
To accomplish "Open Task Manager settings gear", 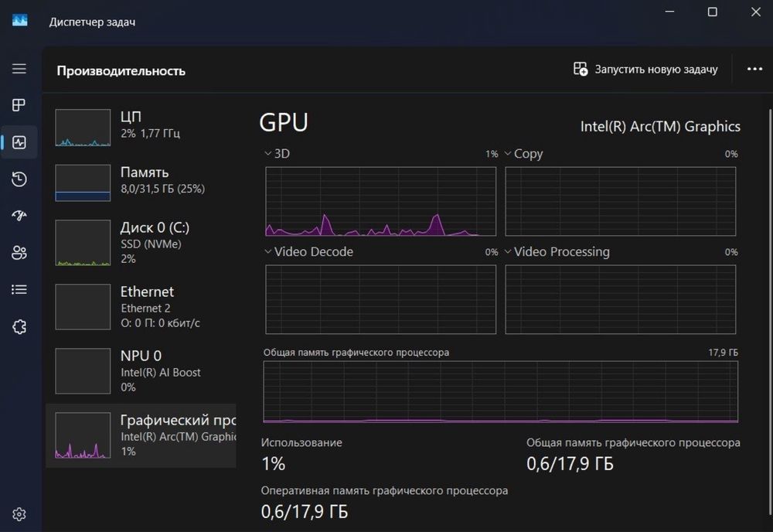I will pyautogui.click(x=19, y=514).
